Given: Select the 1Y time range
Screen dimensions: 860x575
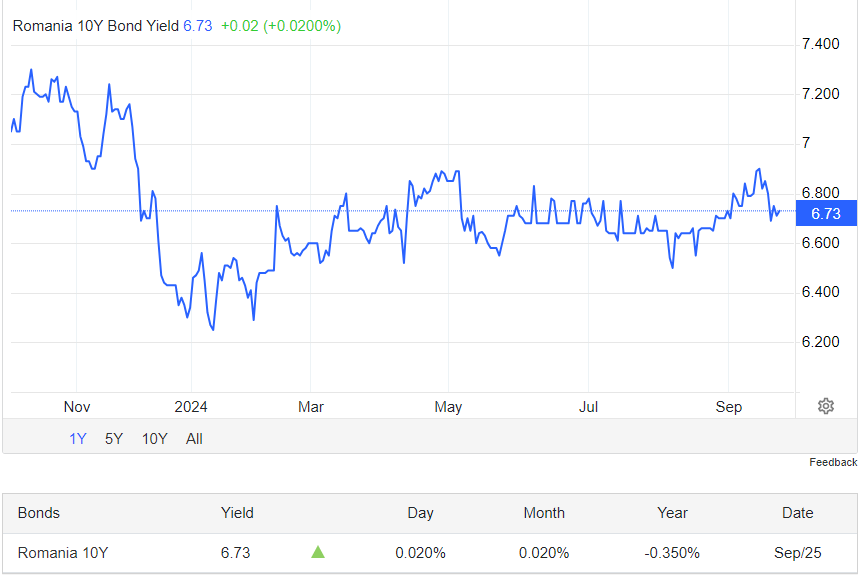Looking at the screenshot, I should point(78,439).
